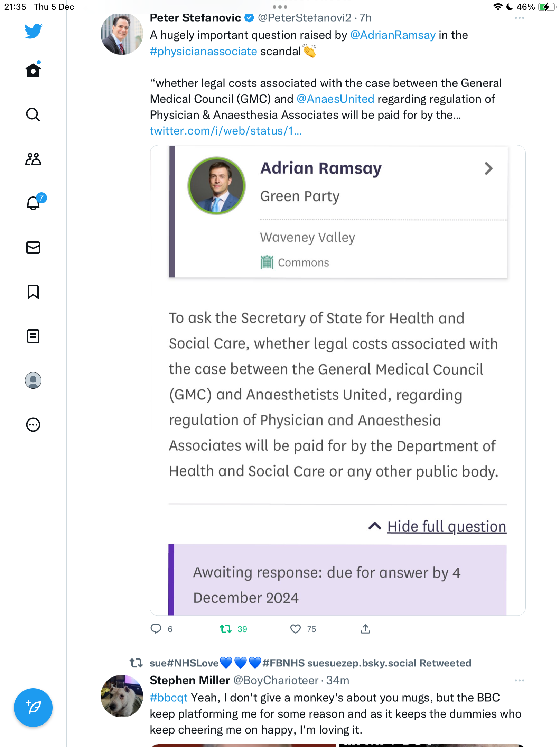Tap the Do Not Disturb moon icon
The height and width of the screenshot is (747, 560).
click(x=510, y=7)
